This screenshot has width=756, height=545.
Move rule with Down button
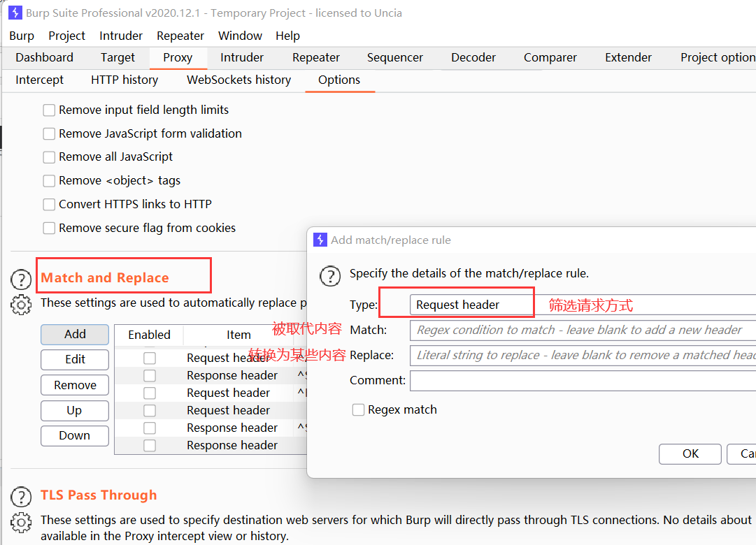click(x=75, y=435)
